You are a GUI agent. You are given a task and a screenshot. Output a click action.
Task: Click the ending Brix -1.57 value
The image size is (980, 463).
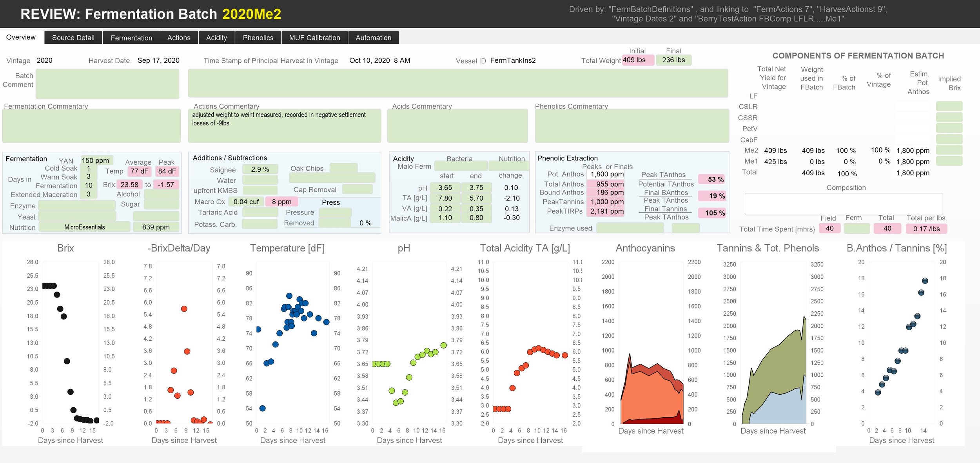[166, 185]
